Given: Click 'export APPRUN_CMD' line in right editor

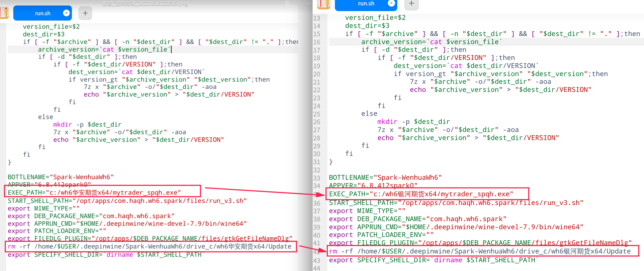Looking at the screenshot, I should pyautogui.click(x=456, y=227).
